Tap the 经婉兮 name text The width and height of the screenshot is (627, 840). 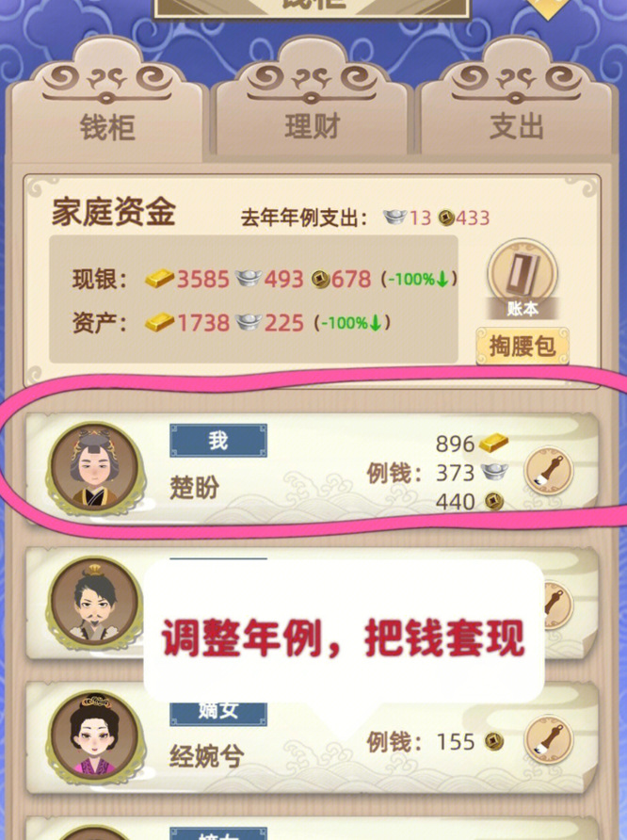click(207, 756)
